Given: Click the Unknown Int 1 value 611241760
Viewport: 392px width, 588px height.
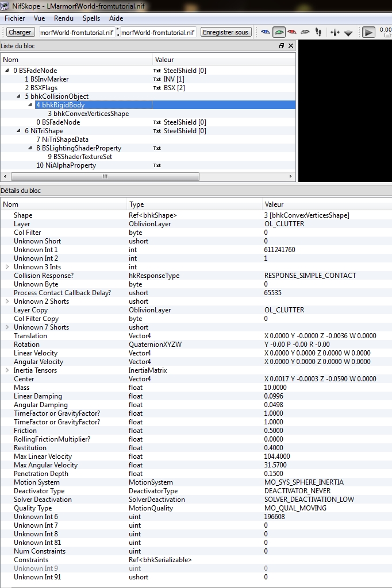Looking at the screenshot, I should tap(280, 250).
